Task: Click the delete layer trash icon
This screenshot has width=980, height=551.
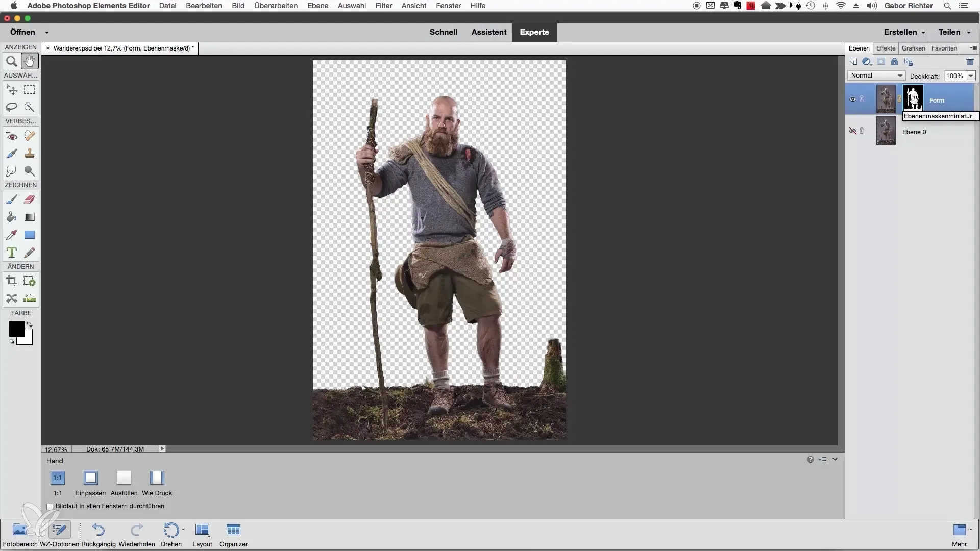Action: (x=970, y=62)
